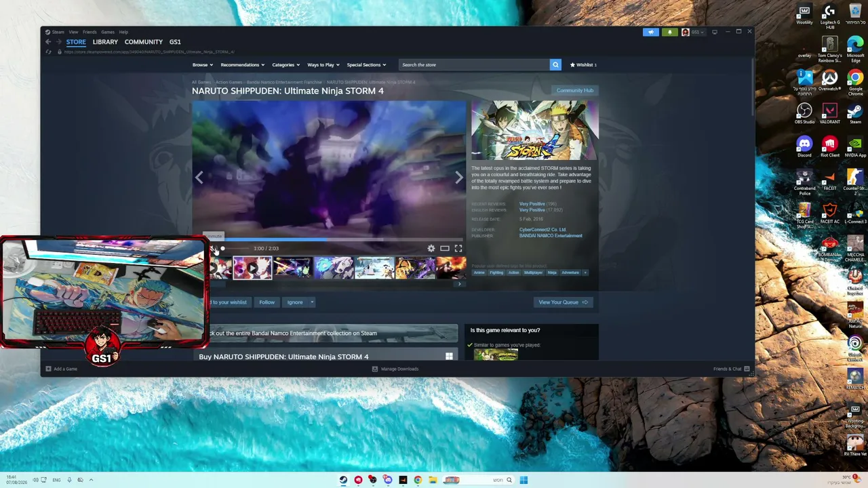Screen dimensions: 868x488
Task: Open Microsoft Edge desktop shortcut
Action: 855,49
